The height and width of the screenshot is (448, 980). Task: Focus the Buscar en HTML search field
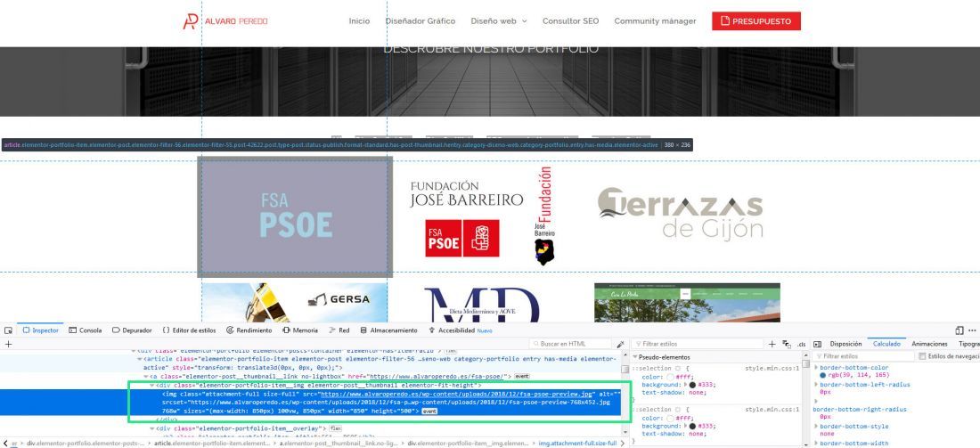570,345
